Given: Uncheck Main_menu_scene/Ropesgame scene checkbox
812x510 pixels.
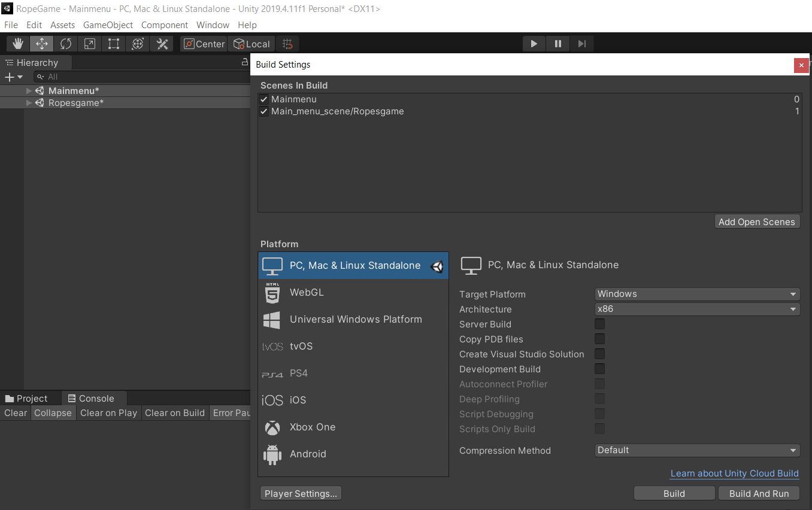Looking at the screenshot, I should [263, 111].
